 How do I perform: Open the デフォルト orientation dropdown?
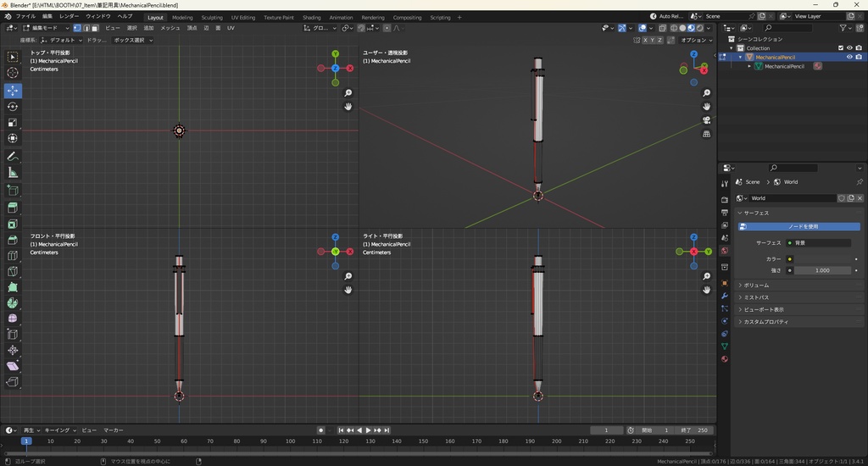pos(61,40)
